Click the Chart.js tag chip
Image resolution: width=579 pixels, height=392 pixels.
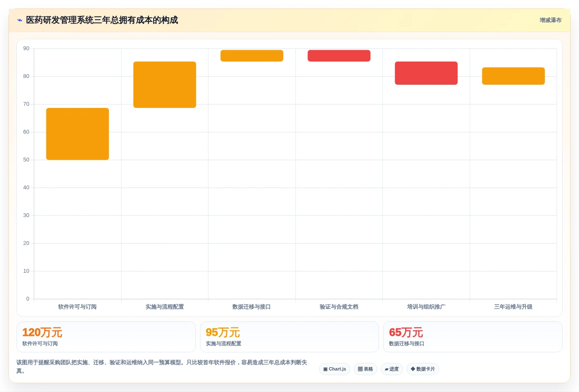[x=335, y=369]
